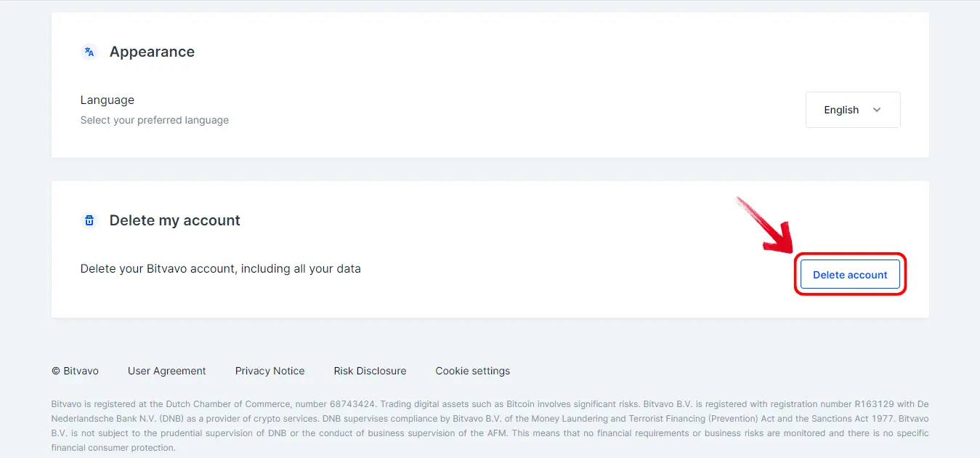The image size is (980, 458).
Task: Open the English language dropdown
Action: 853,110
